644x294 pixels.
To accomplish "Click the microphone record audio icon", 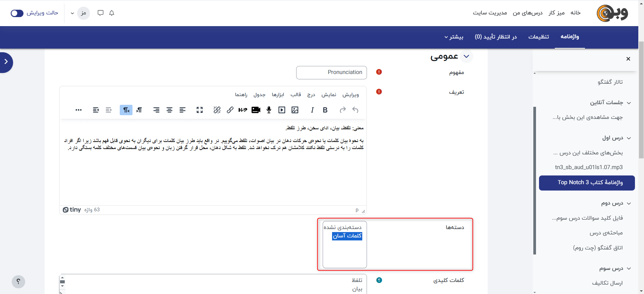I will [x=269, y=110].
